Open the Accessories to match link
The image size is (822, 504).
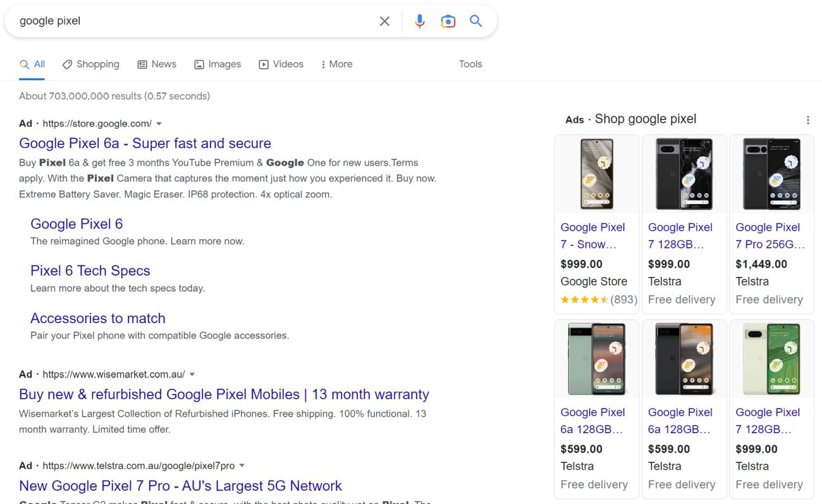click(98, 318)
